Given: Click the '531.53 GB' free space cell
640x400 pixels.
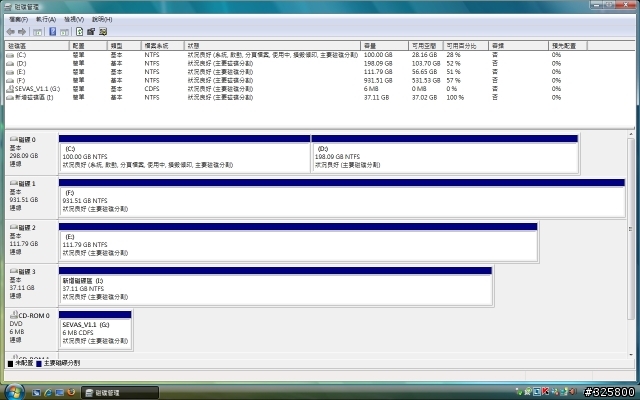Looking at the screenshot, I should click(x=426, y=80).
